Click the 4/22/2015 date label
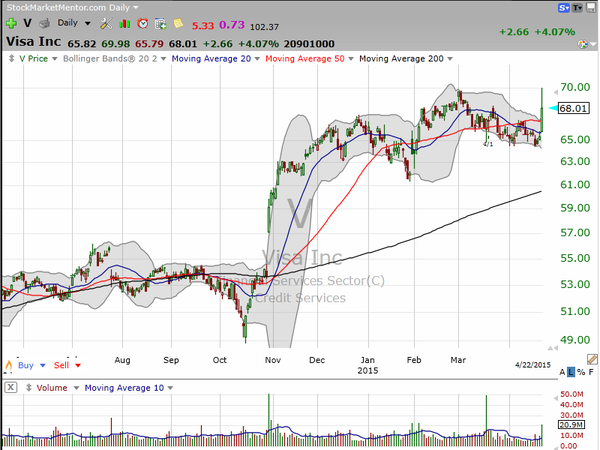The height and width of the screenshot is (450, 600). click(533, 365)
